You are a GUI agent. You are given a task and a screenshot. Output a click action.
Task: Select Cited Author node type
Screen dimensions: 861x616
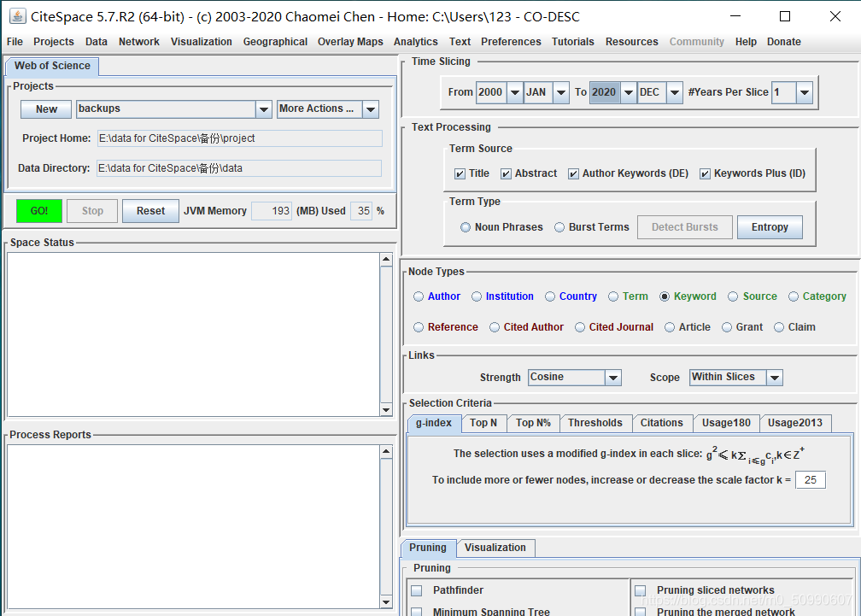pyautogui.click(x=495, y=327)
